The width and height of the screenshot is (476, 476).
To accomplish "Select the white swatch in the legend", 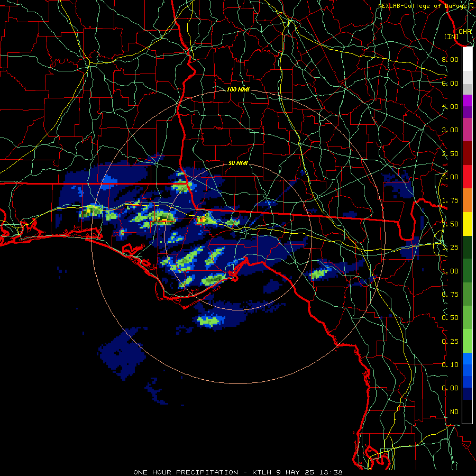I will coord(467,59).
